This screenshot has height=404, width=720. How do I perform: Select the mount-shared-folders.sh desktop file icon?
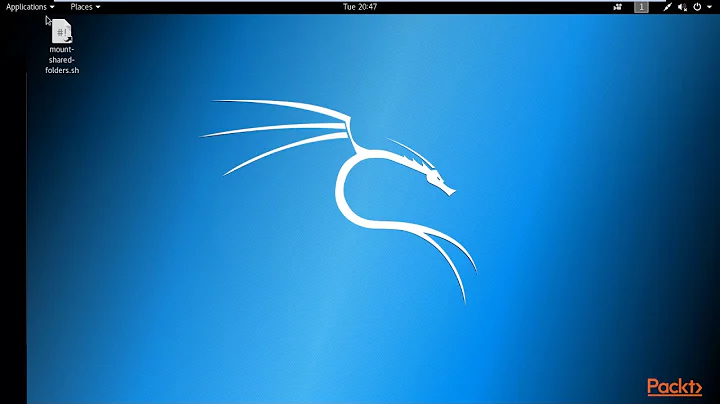[62, 31]
